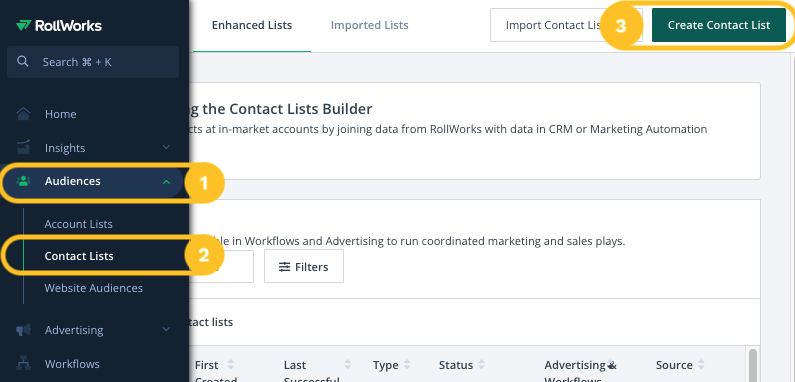
Task: Switch to Imported Lists tab
Action: [x=370, y=25]
